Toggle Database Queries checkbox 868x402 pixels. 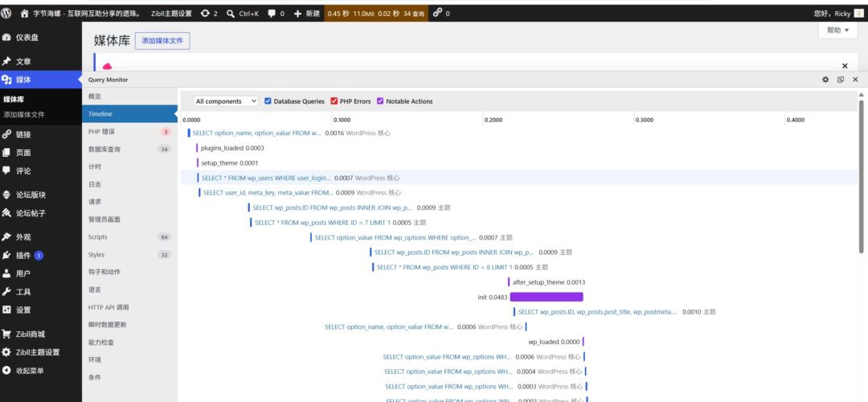[268, 101]
